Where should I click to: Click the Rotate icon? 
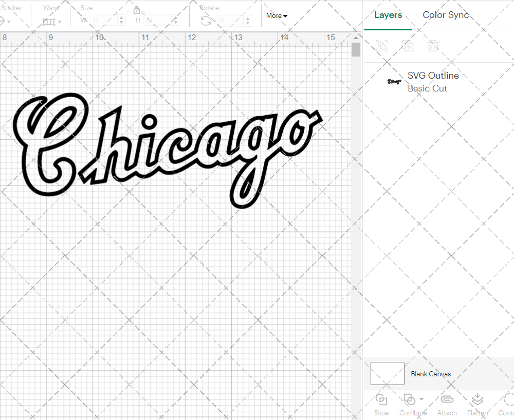(206, 21)
